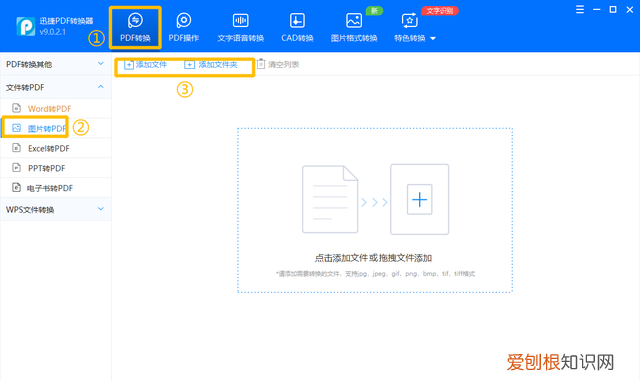Expand PDF转换其他 section
640x381 pixels.
(56, 64)
